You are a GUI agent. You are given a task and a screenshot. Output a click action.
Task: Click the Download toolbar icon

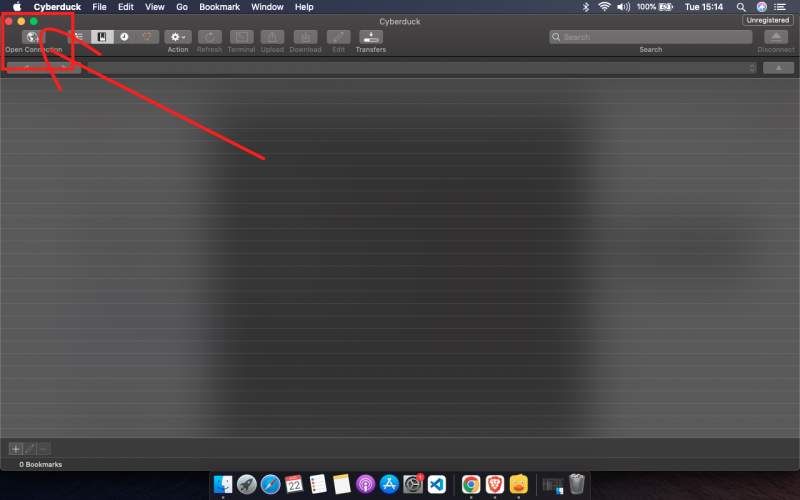[305, 37]
